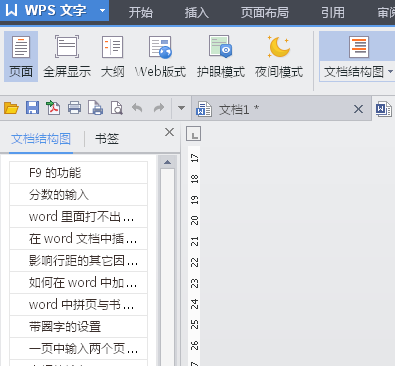This screenshot has height=366, width=395.
Task: Go to heading 影响行距的其它因…
Action: 78,261
